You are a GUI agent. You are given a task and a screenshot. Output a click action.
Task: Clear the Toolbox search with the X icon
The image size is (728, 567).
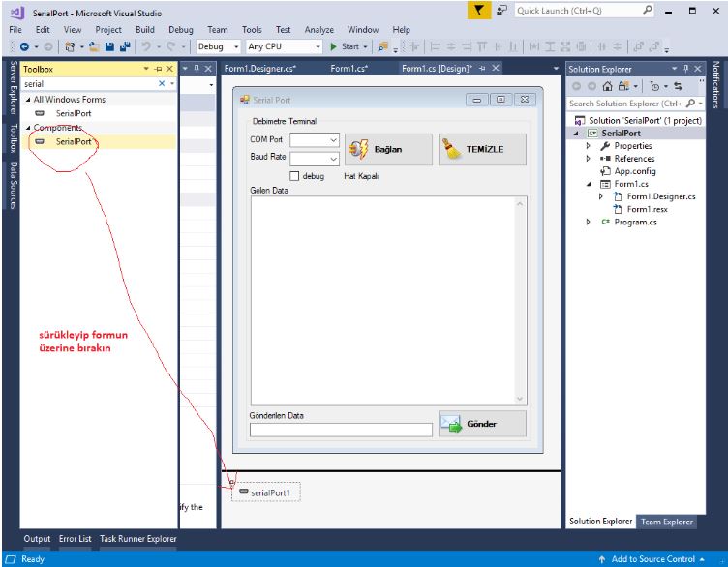point(162,83)
